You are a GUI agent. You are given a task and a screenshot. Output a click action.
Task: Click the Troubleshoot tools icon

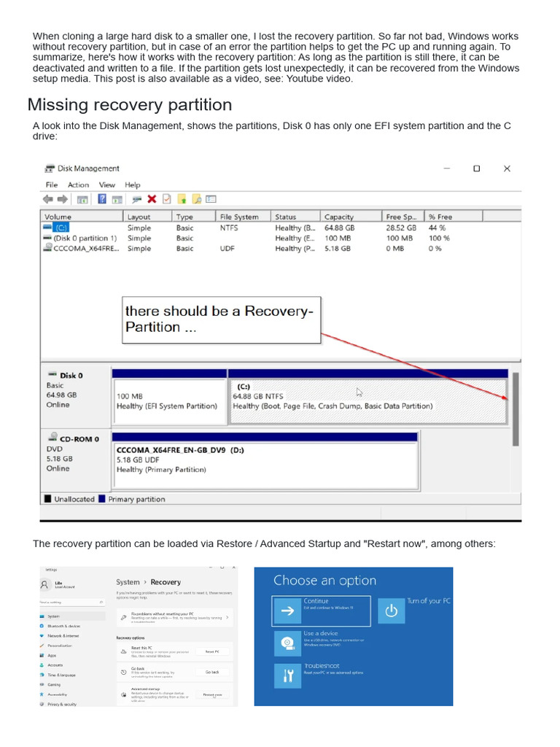pos(287,676)
